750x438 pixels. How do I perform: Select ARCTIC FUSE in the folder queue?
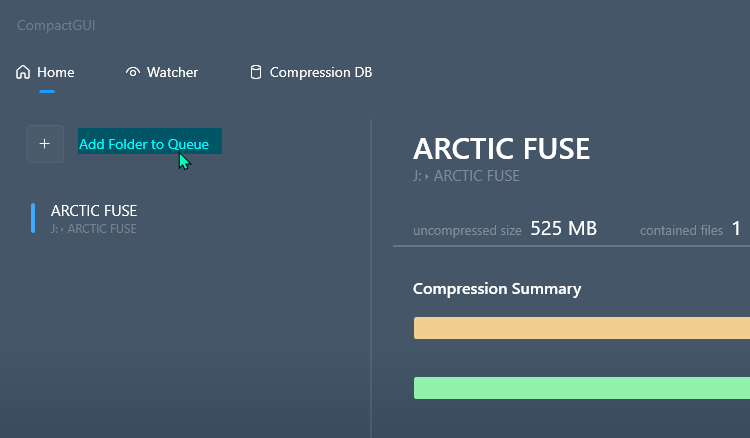click(94, 211)
